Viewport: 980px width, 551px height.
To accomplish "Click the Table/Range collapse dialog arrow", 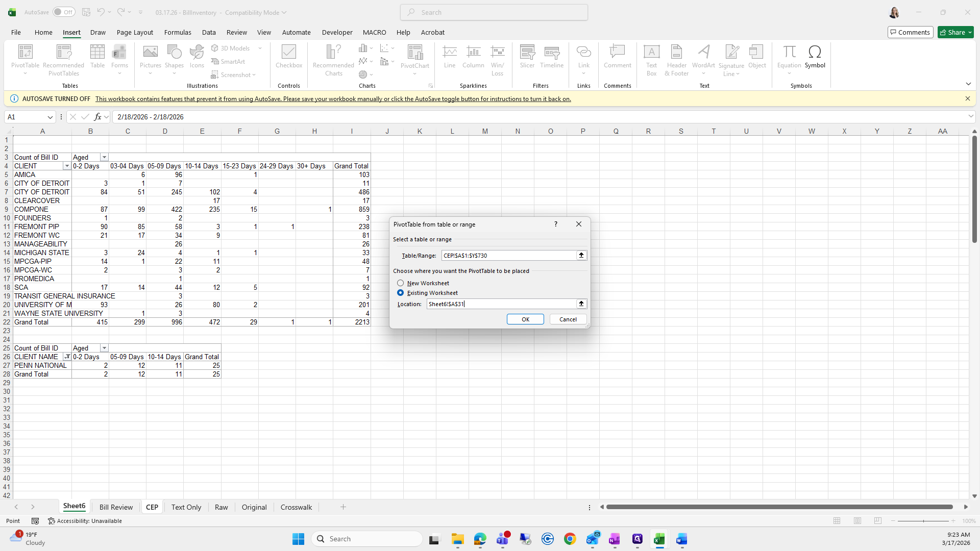I will click(581, 255).
